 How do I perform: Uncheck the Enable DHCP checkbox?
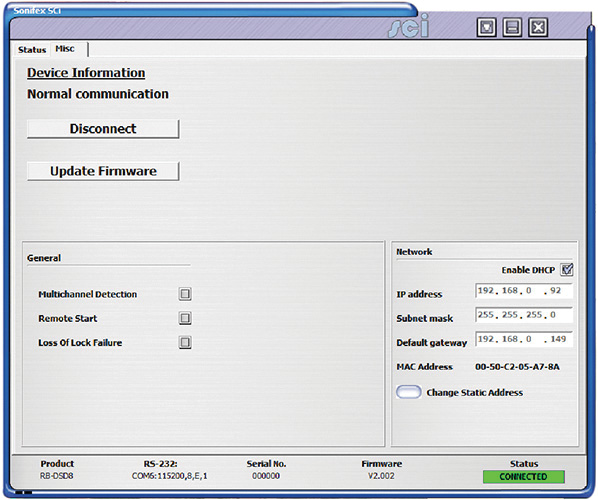567,270
